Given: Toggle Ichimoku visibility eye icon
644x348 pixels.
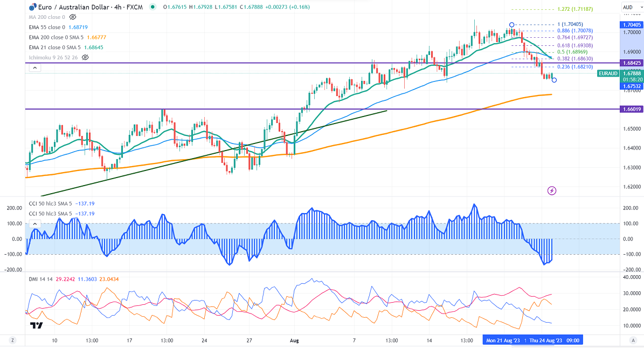Looking at the screenshot, I should [x=85, y=58].
